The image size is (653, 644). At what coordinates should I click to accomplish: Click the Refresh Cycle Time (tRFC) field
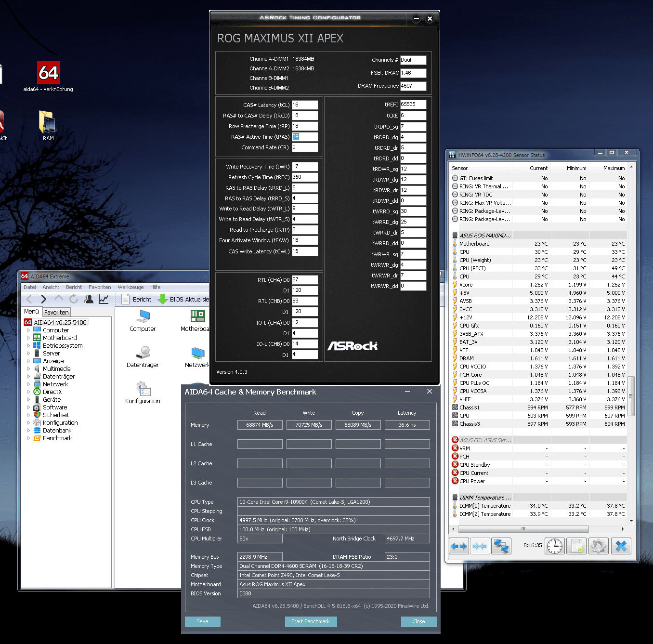point(305,177)
